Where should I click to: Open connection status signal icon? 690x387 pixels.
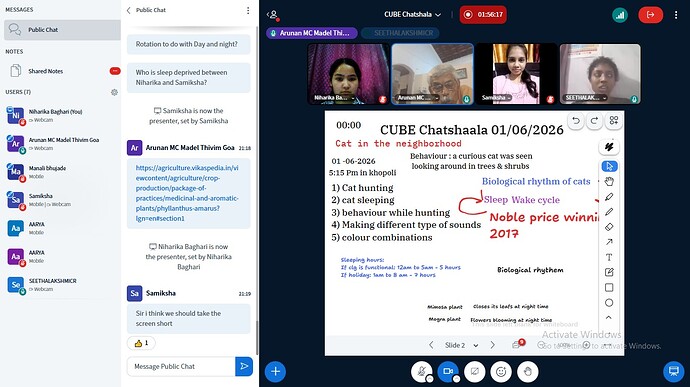coord(620,15)
